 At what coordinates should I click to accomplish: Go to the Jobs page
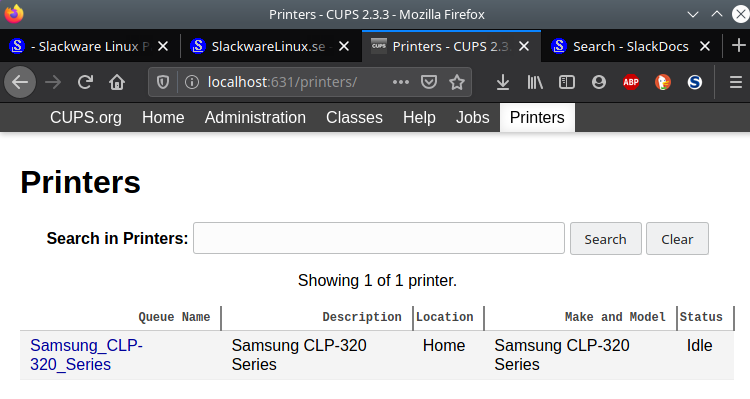tap(472, 118)
